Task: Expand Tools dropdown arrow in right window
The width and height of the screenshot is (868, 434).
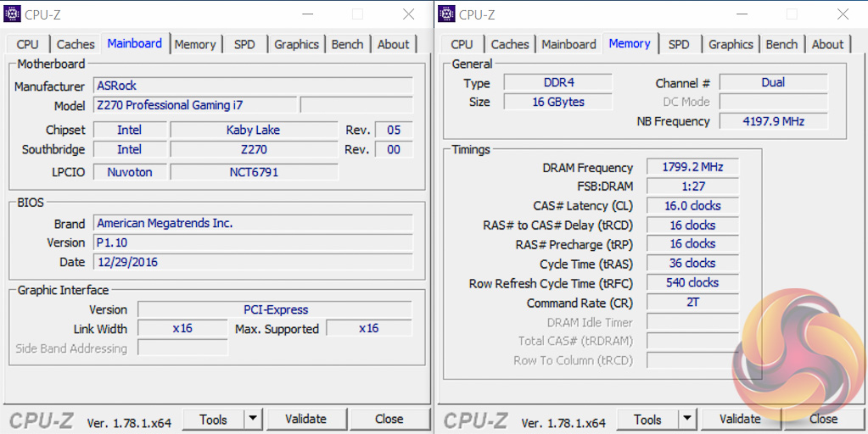Action: click(687, 420)
